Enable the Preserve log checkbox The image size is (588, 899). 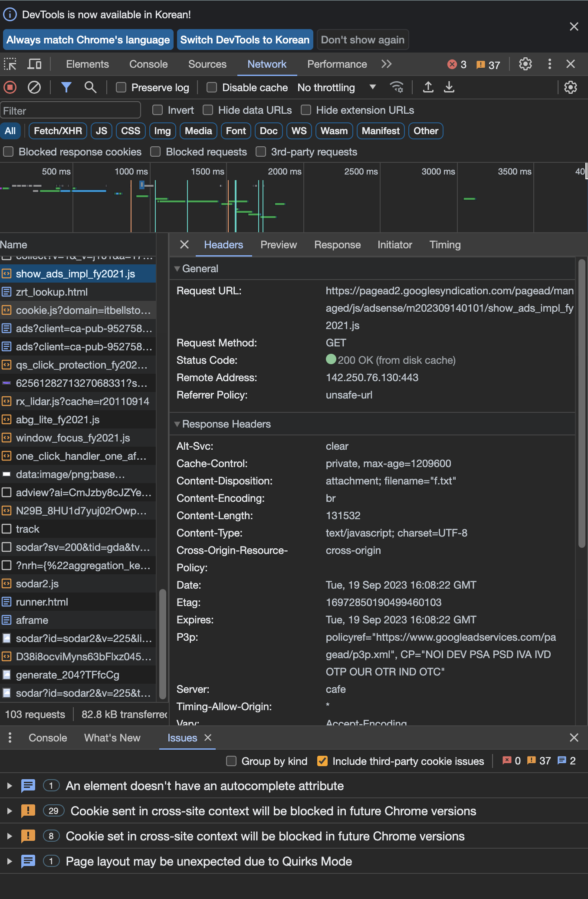pyautogui.click(x=121, y=87)
